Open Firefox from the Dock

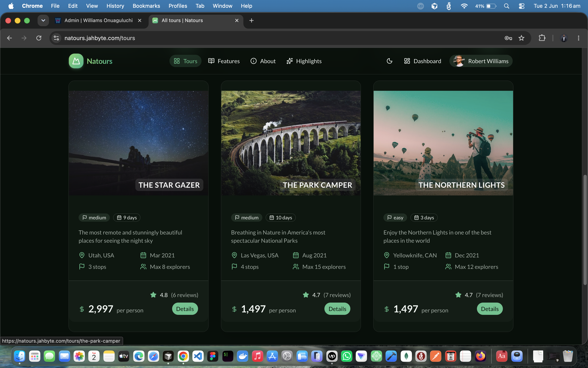481,357
